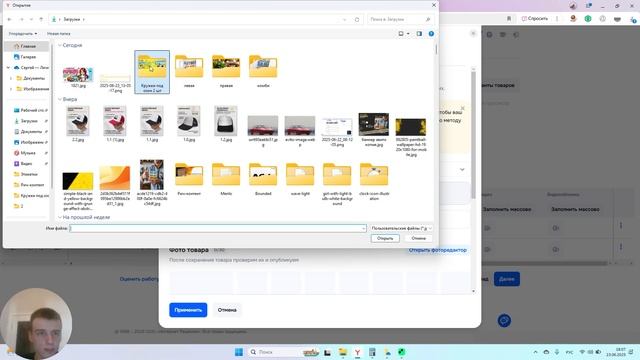Collapse the Сергей OneDrive tree node
The image size is (640, 360).
point(8,67)
